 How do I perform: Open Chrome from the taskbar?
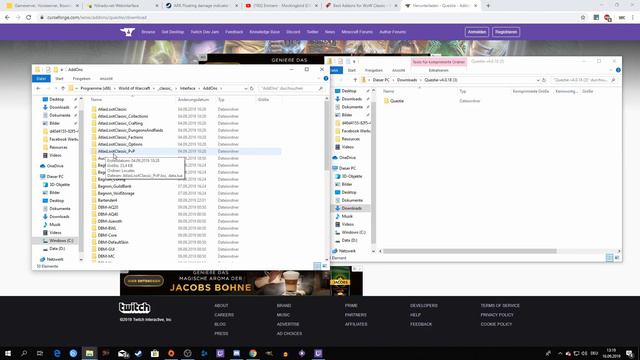(253, 353)
